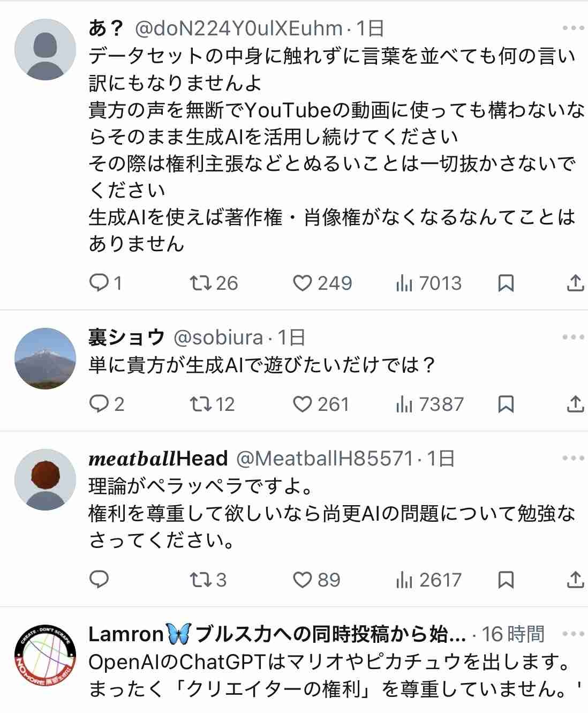Bookmark meatballHead's tweet
This screenshot has height=713, width=588.
point(506,580)
